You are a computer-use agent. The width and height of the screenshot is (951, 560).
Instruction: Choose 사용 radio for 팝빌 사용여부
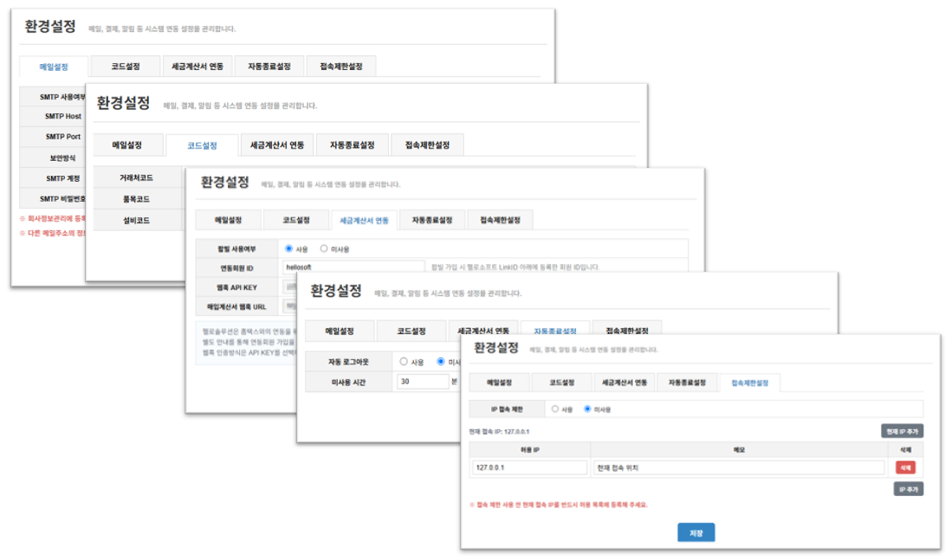pos(288,248)
